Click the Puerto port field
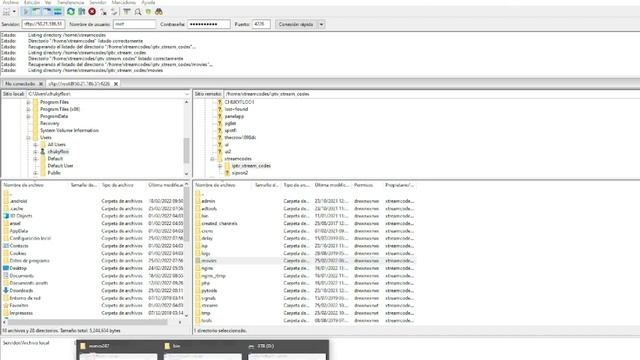The height and width of the screenshot is (360, 640). tap(261, 24)
